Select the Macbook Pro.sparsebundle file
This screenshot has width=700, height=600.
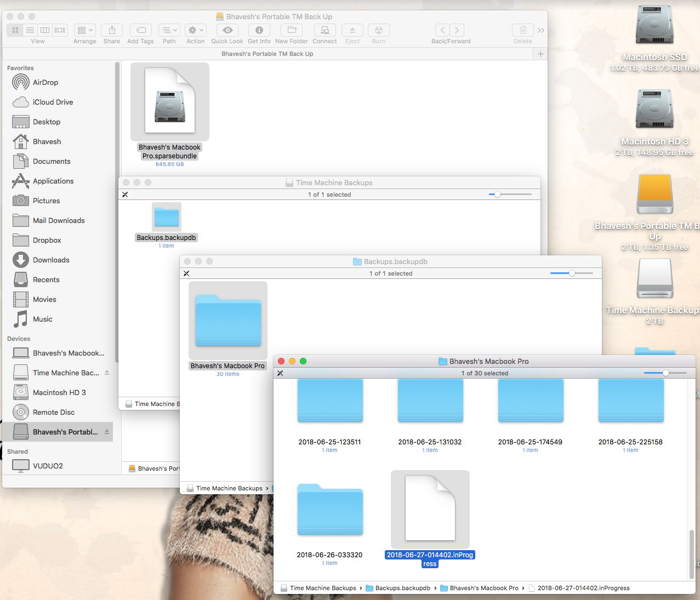tap(170, 102)
